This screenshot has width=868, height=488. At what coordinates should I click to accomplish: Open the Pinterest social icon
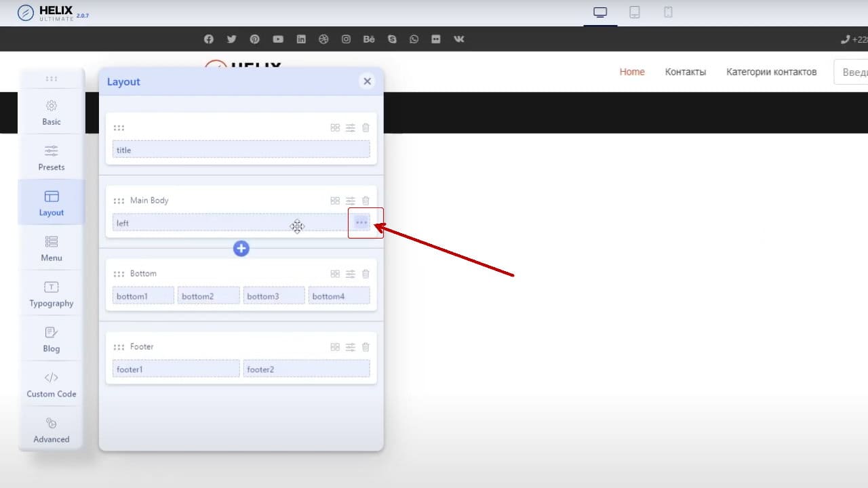254,39
